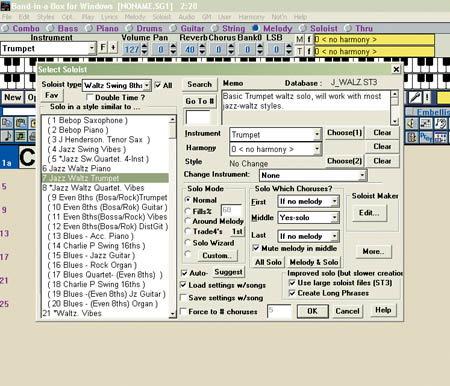This screenshot has width=450, height=386.
Task: Open the Last chorus dropdown
Action: [334, 236]
